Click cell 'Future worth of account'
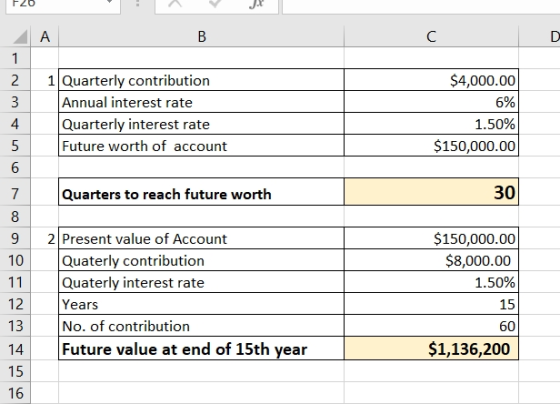Viewport: 560px width, 404px height. click(x=201, y=146)
